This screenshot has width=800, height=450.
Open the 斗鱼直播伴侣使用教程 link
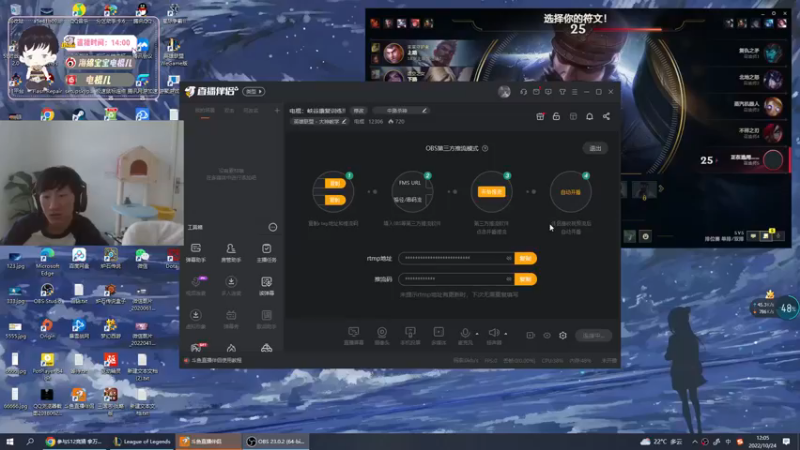pyautogui.click(x=216, y=360)
